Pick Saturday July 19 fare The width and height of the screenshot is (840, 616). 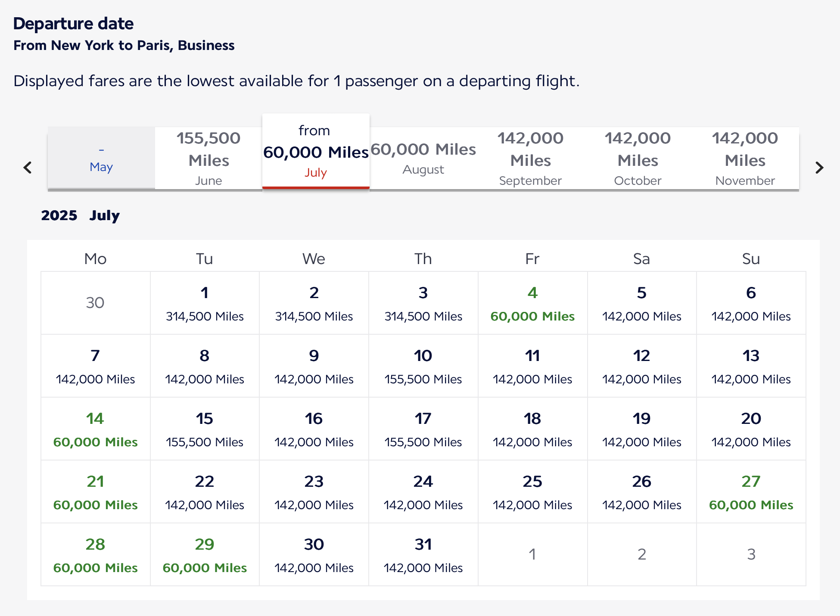pos(641,429)
